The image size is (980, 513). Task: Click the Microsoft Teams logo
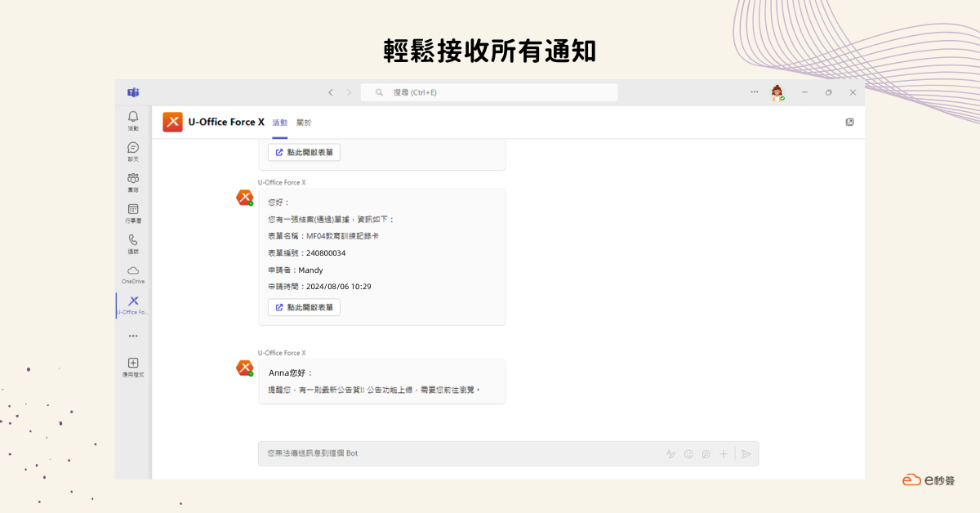(133, 92)
